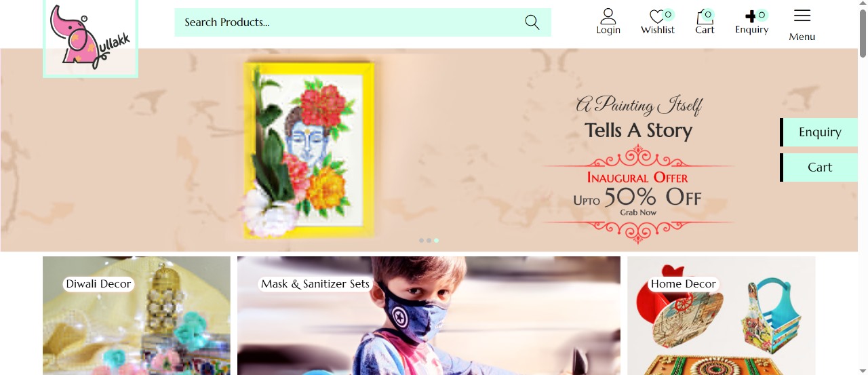The height and width of the screenshot is (375, 868).
Task: Click the Inaugural Offer Grab Now text
Action: pyautogui.click(x=638, y=212)
